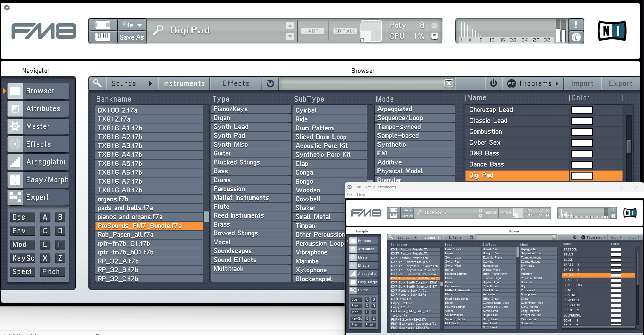
Task: Click the search magnifier icon in the large Browser toolbar
Action: [x=98, y=83]
